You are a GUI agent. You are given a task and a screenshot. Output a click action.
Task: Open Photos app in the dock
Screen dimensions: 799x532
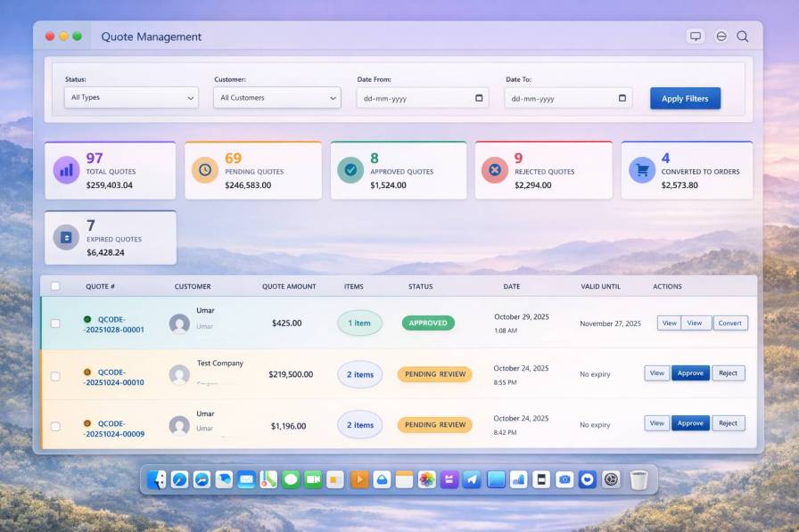pyautogui.click(x=427, y=479)
